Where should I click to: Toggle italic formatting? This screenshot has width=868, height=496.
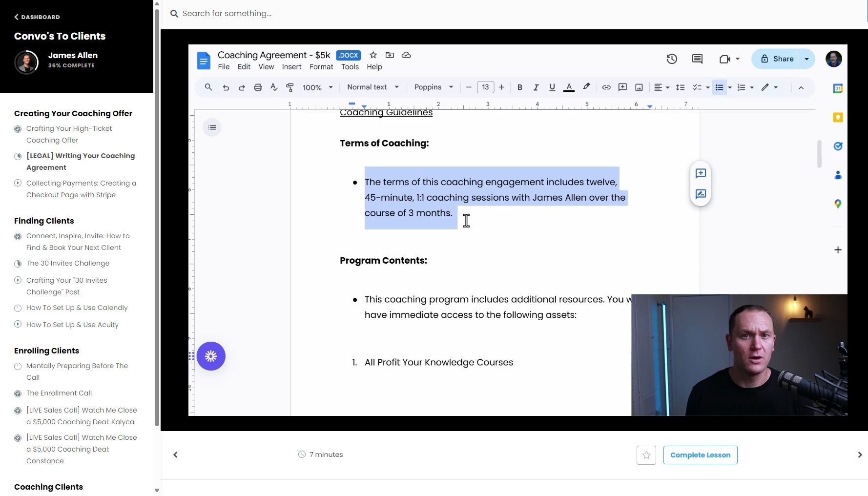[536, 87]
